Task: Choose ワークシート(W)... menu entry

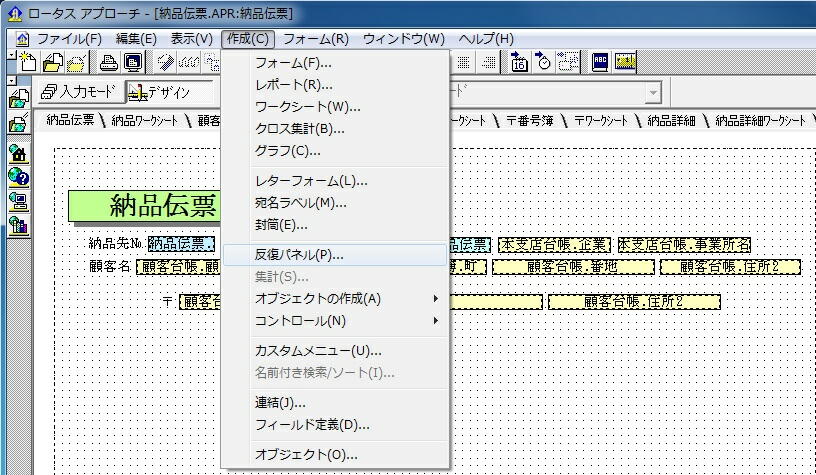Action: [335, 107]
